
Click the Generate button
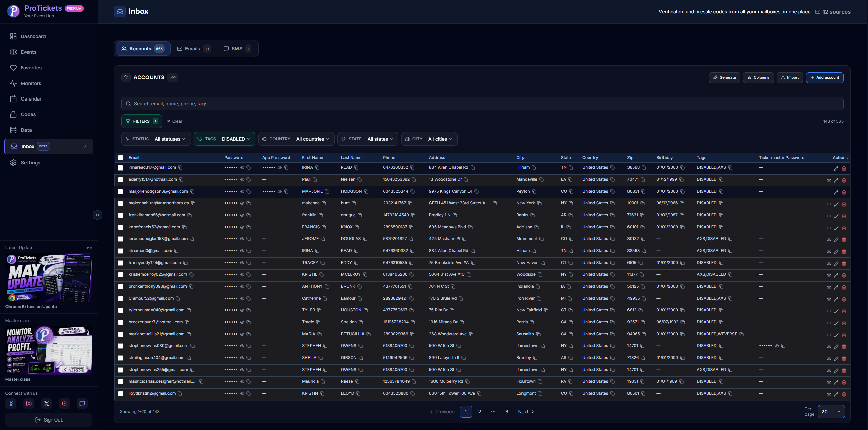724,77
